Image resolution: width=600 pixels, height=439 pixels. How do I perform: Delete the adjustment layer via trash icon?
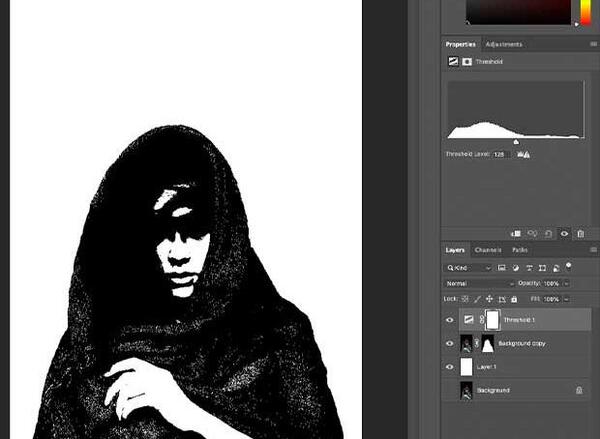point(580,233)
